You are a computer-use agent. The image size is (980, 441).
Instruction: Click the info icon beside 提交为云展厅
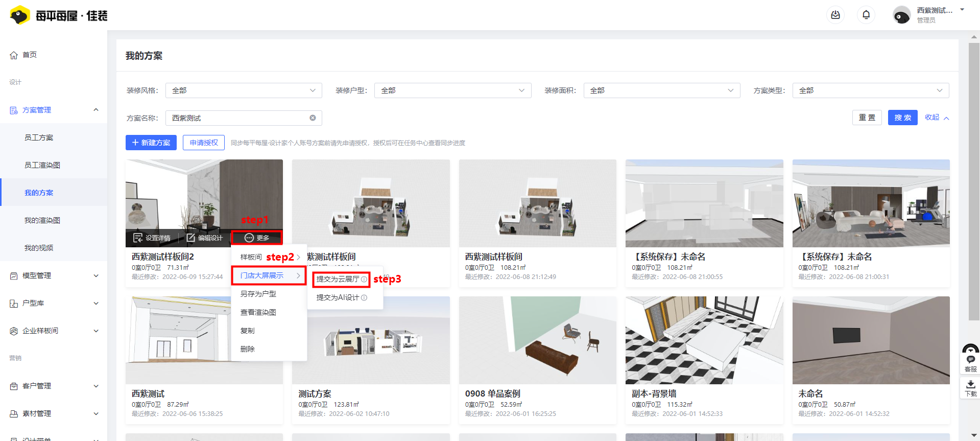(364, 279)
